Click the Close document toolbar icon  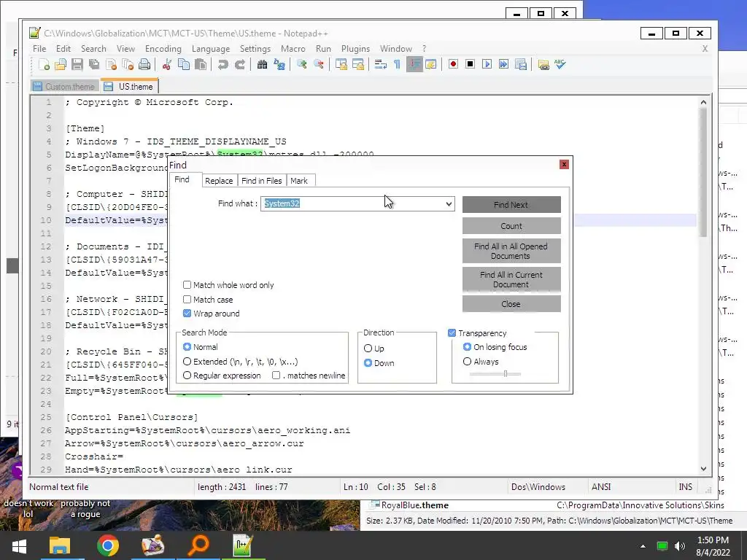[x=111, y=64]
